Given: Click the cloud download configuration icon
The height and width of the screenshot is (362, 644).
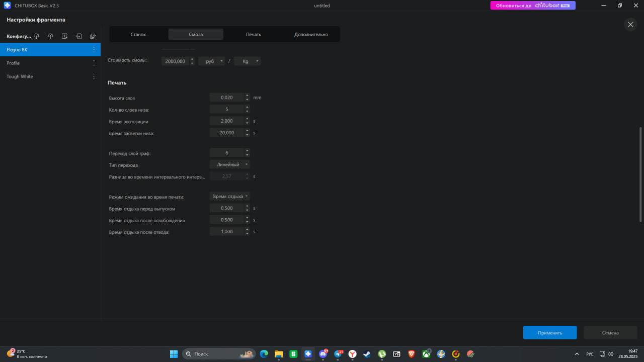Looking at the screenshot, I should 36,36.
